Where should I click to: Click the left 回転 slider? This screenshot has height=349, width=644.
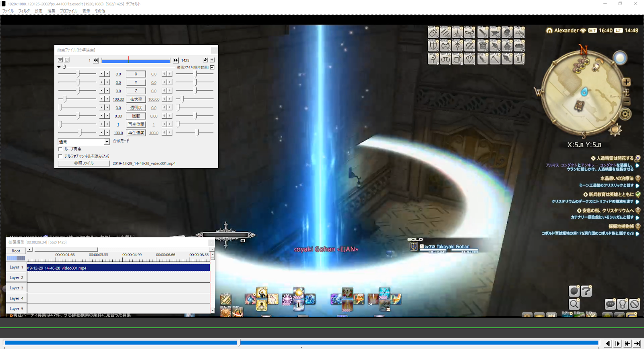coord(77,116)
